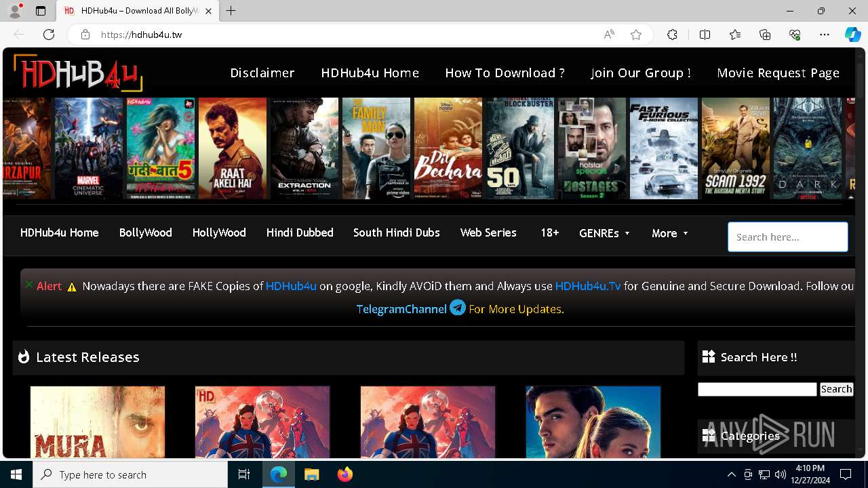
Task: Add page to favorites star icon
Action: coord(636,35)
